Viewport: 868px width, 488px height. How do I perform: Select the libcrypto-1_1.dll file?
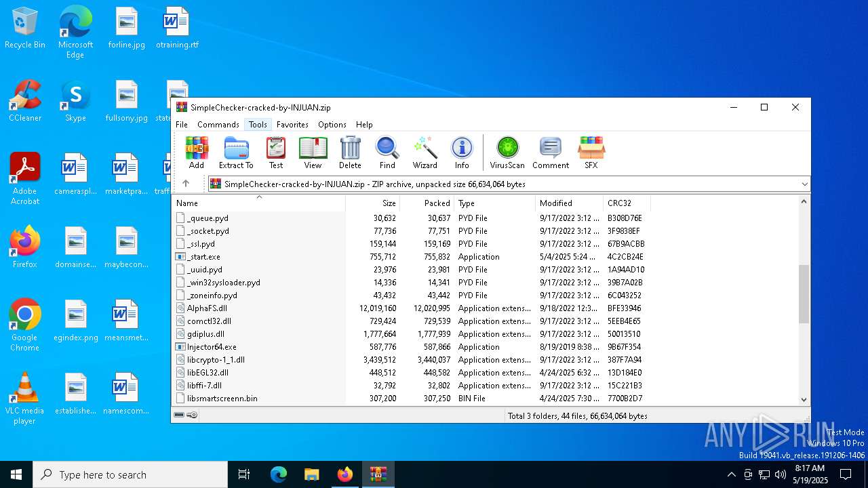coord(410,360)
